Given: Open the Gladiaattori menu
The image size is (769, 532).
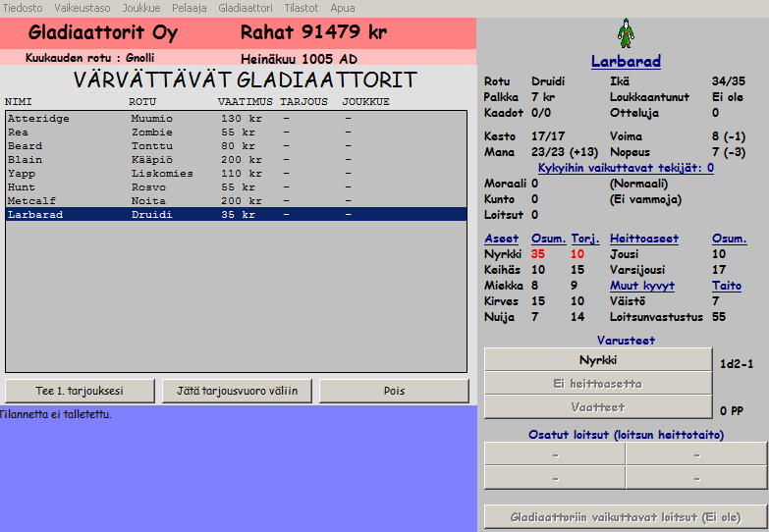Looking at the screenshot, I should coord(245,7).
